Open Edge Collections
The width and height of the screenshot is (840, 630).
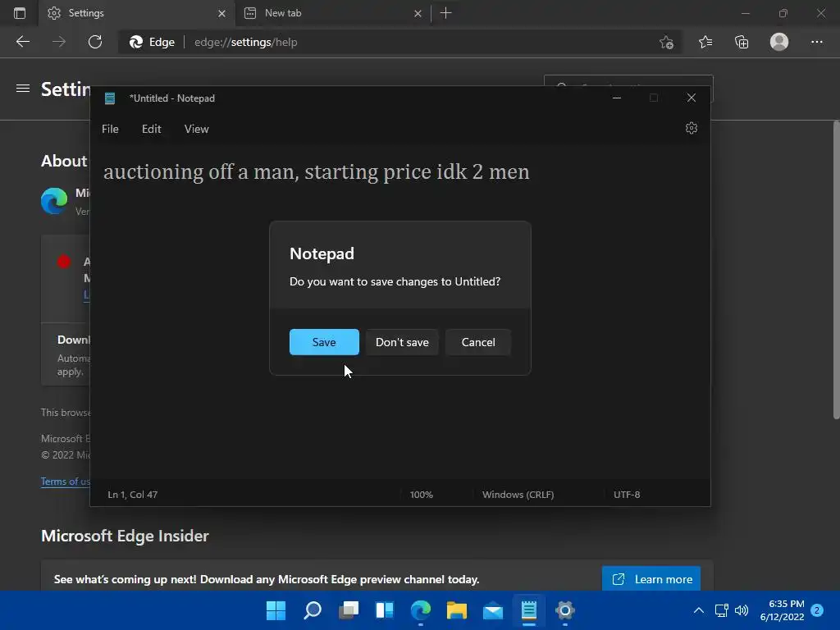click(x=742, y=42)
